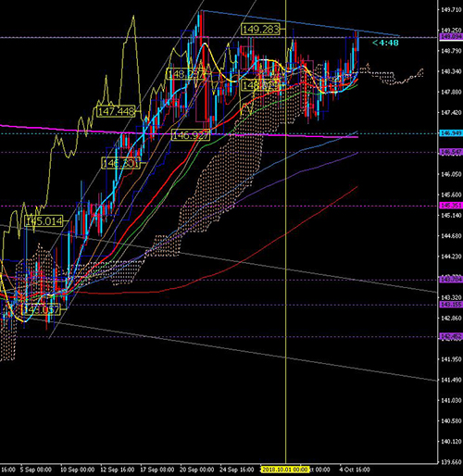463x476 pixels.
Task: Click the candle countdown timer <4:48
Action: pos(385,43)
